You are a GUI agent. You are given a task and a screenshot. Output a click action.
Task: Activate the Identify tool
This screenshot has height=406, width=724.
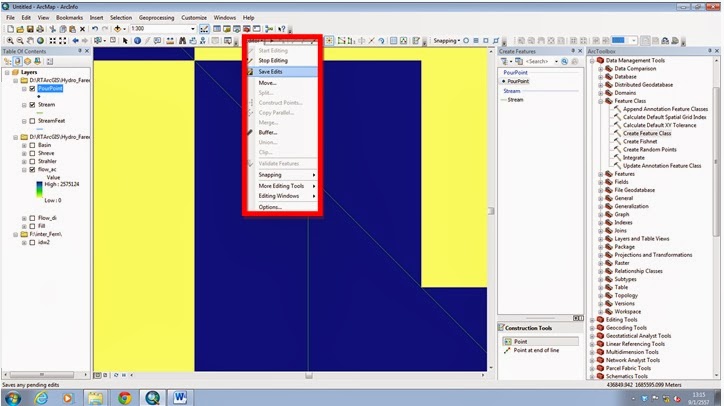click(x=137, y=41)
